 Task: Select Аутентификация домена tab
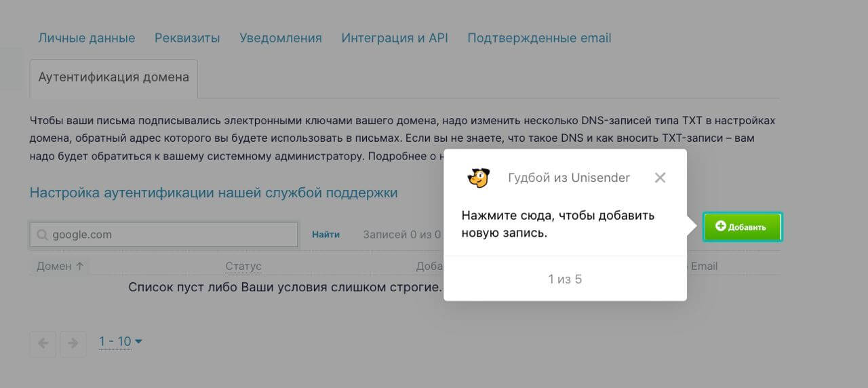click(x=114, y=77)
